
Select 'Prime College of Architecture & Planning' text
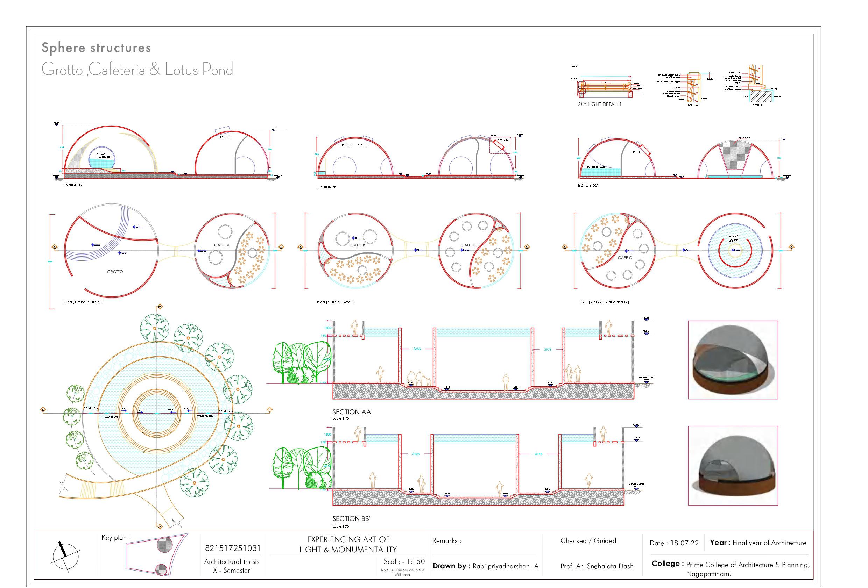tap(748, 565)
